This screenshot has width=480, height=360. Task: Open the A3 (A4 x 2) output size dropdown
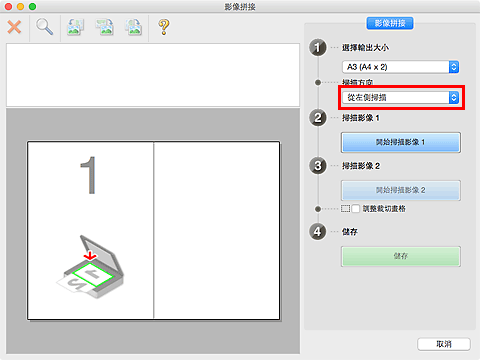point(400,67)
